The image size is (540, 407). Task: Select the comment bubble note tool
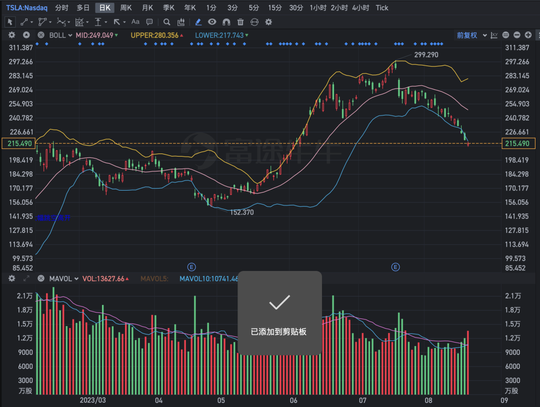(x=149, y=22)
